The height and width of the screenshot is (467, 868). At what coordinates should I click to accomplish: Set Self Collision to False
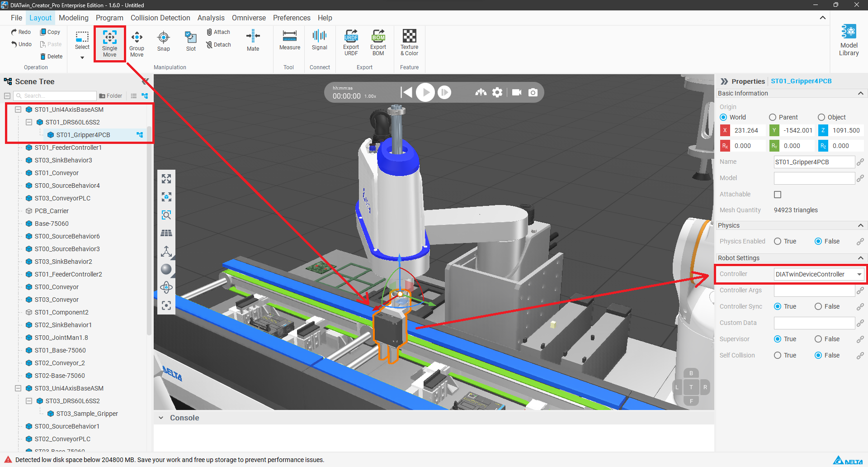(818, 355)
